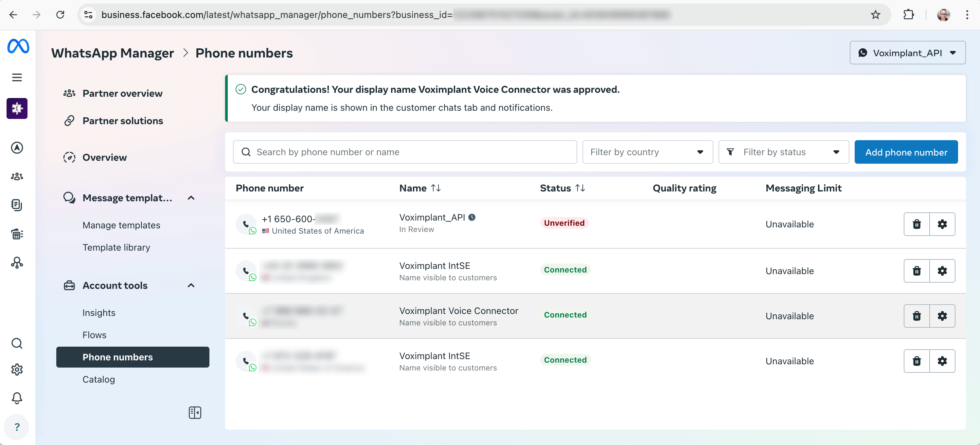Click the search magnifier in left rail
The width and height of the screenshot is (980, 445).
coord(17,343)
